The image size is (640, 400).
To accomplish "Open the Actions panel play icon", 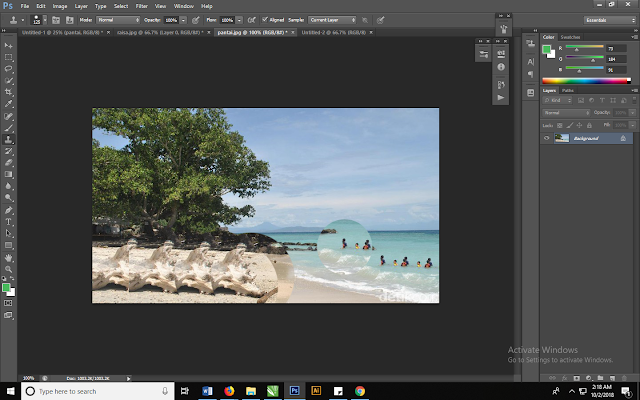I will click(x=500, y=98).
